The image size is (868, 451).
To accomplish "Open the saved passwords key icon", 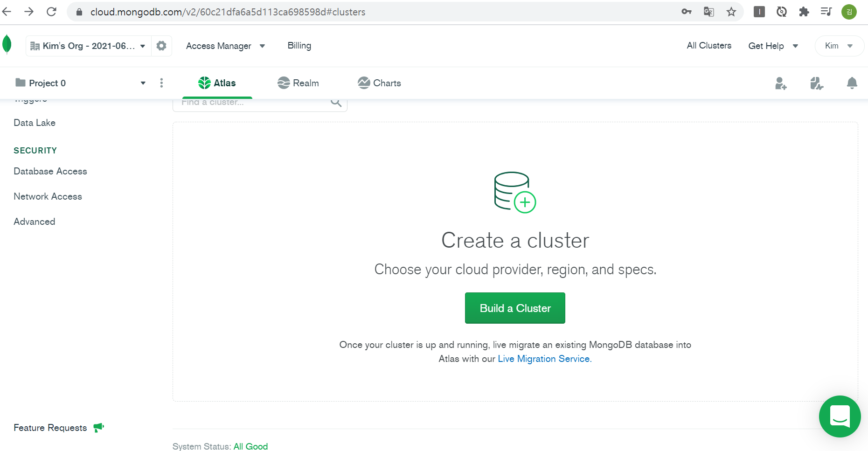I will [x=686, y=12].
